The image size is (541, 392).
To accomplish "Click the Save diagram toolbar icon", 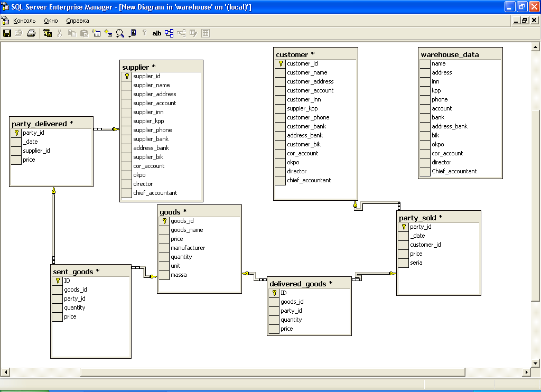I will 7,33.
